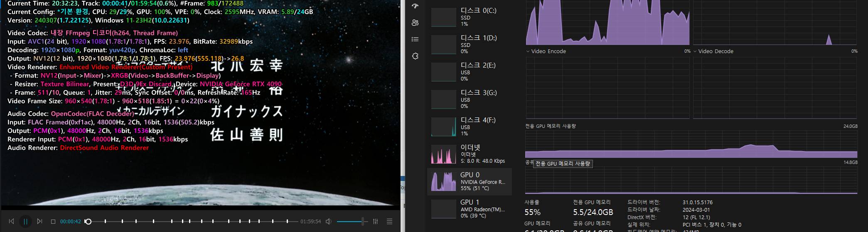This screenshot has height=232, width=868.
Task: Open the player control panel equalizer icon
Action: [x=376, y=222]
